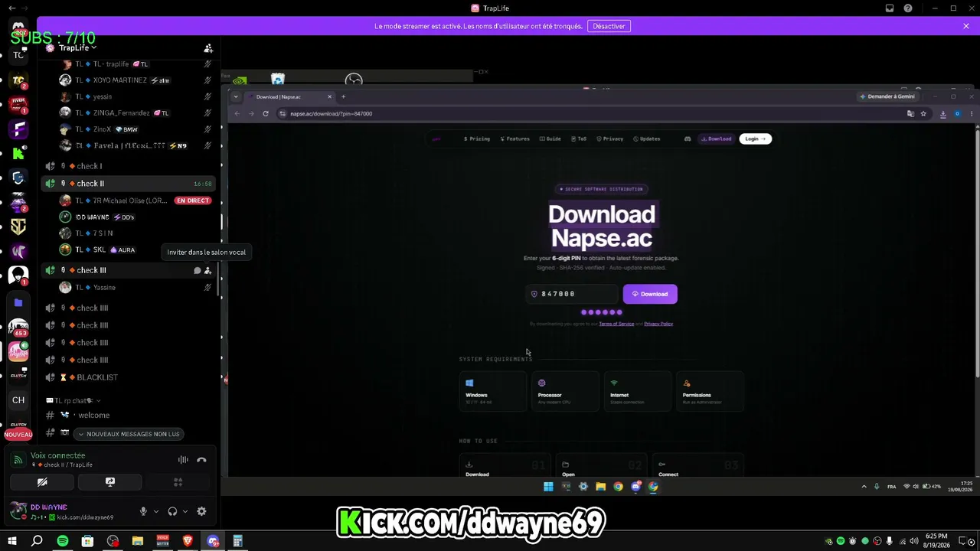Open TrapLife server dropdown menu

click(x=77, y=48)
